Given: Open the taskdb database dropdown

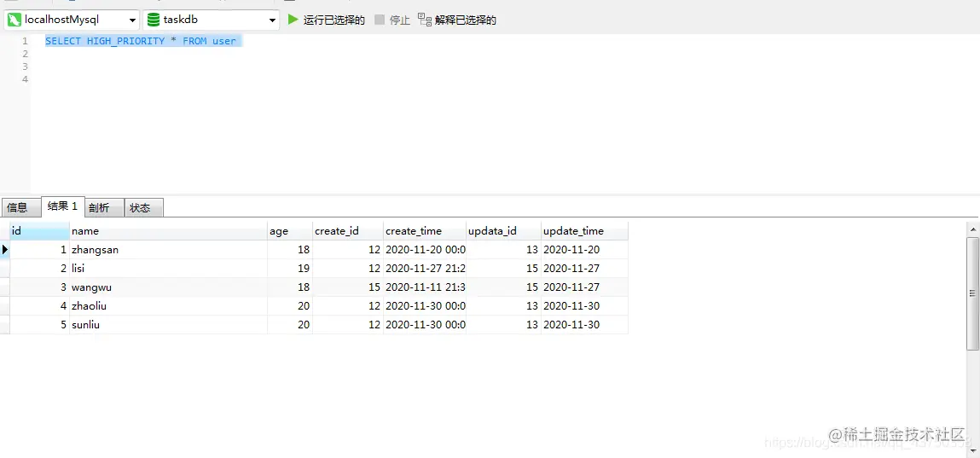Looking at the screenshot, I should click(272, 20).
